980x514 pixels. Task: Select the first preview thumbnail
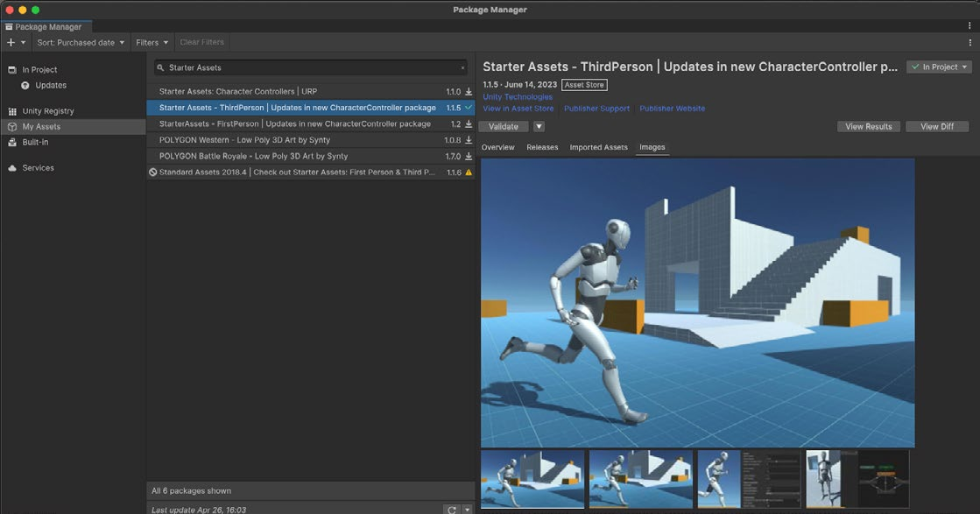(x=532, y=479)
